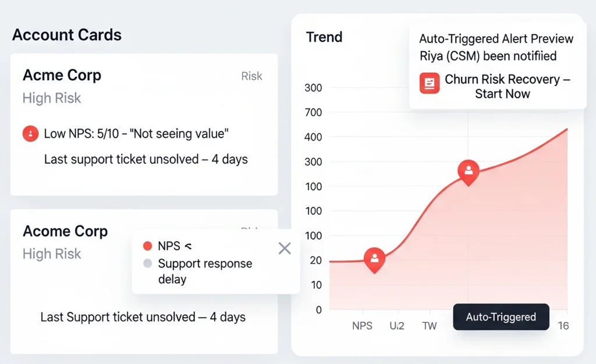Click the lower person marker on trend line
The image size is (596, 364).
(x=374, y=258)
